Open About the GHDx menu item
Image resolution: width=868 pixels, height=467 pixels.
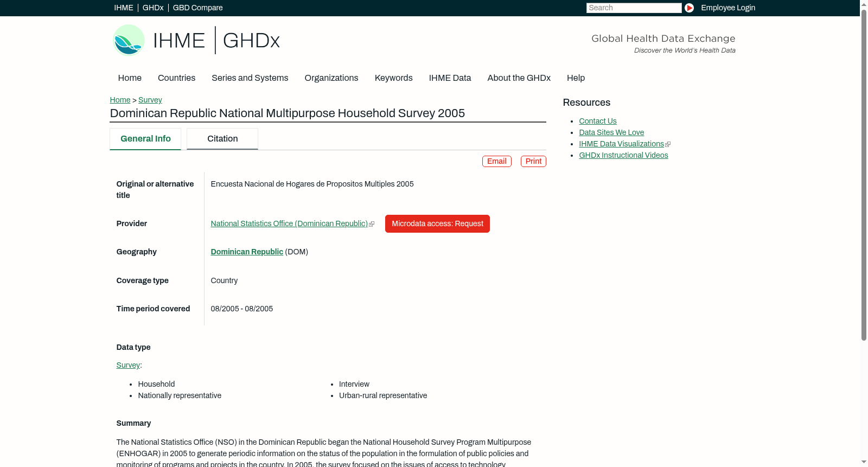point(519,78)
